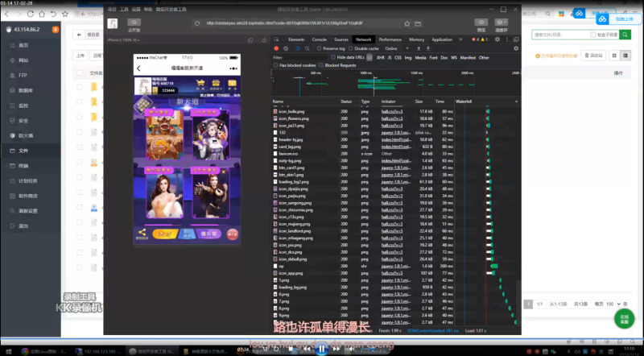This screenshot has width=644, height=356.
Task: Filter network requests by XHR
Action: (x=380, y=57)
